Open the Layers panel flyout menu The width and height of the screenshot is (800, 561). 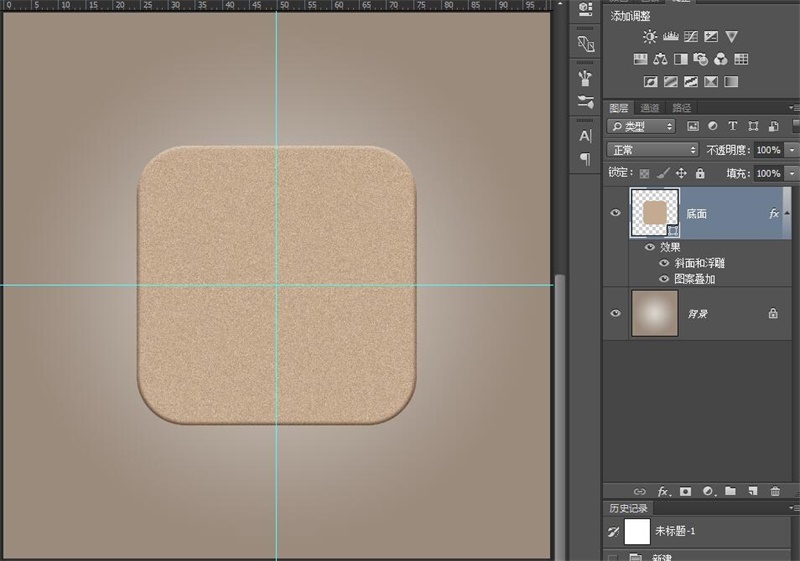point(792,108)
